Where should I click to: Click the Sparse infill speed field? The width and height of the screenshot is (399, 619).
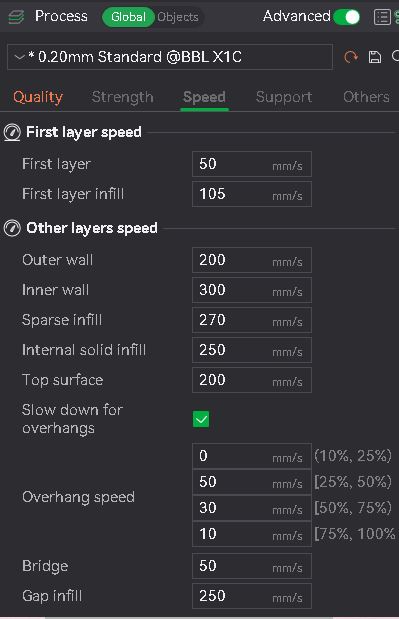tap(252, 320)
